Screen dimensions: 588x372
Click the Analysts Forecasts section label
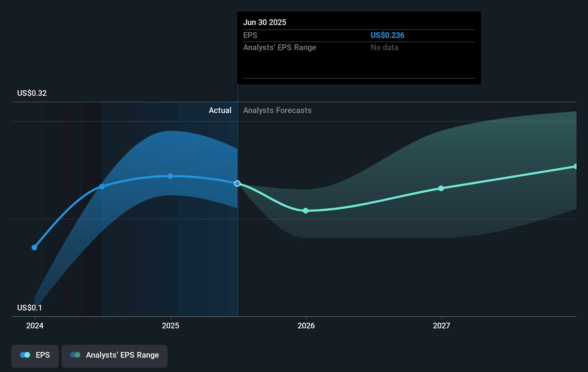(278, 110)
